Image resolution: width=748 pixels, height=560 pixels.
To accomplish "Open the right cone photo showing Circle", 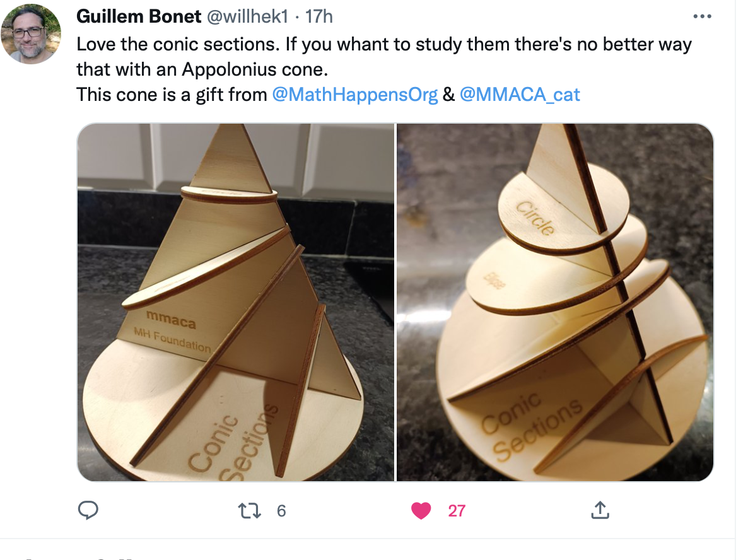I will [555, 302].
